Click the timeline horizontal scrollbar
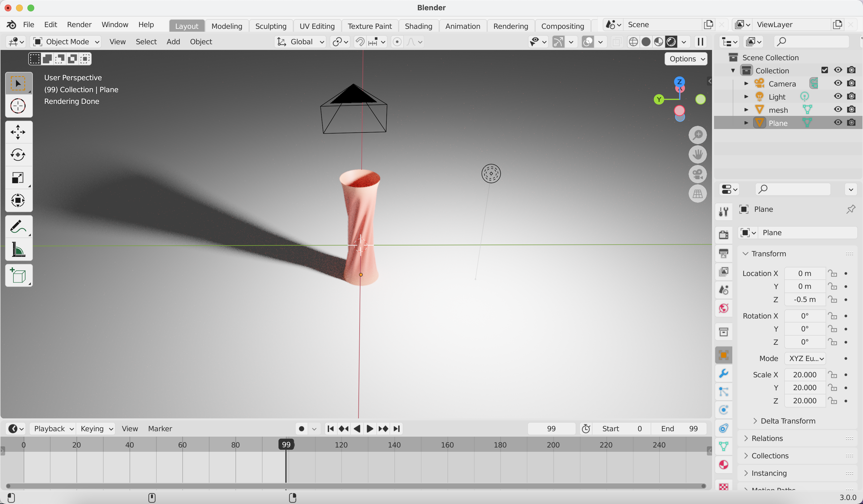Screen dimensions: 863x504 click(x=356, y=486)
